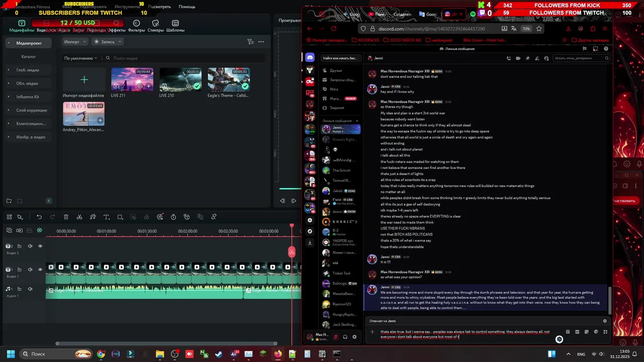Screen dimensions: 644x362
Task: Open pinned messages in Discord chat header
Action: click(x=527, y=58)
